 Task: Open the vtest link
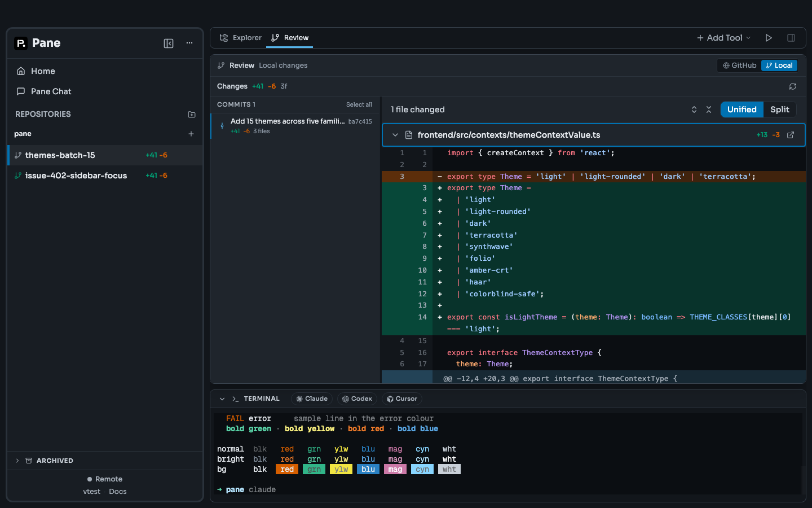tap(91, 492)
